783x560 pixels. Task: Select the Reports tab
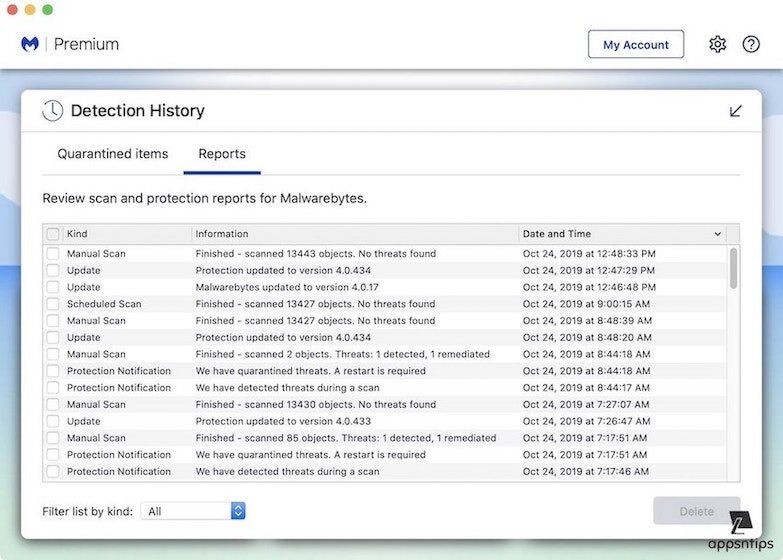[x=222, y=154]
